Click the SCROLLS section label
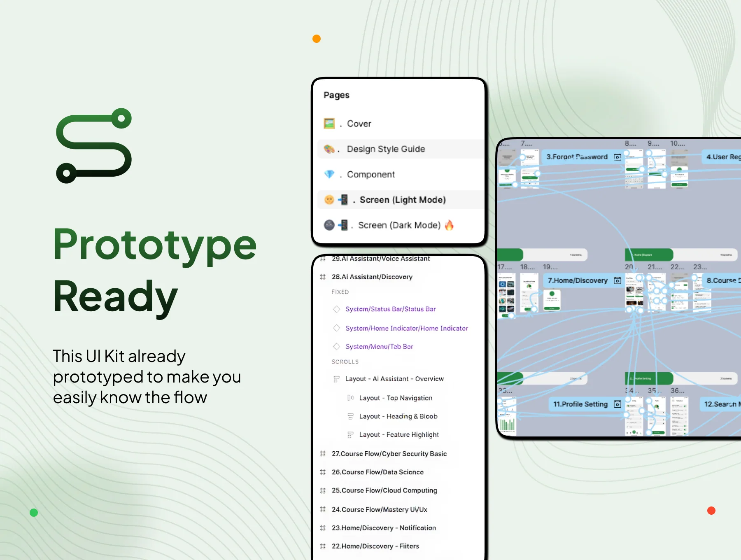Image resolution: width=741 pixels, height=560 pixels. [x=345, y=362]
